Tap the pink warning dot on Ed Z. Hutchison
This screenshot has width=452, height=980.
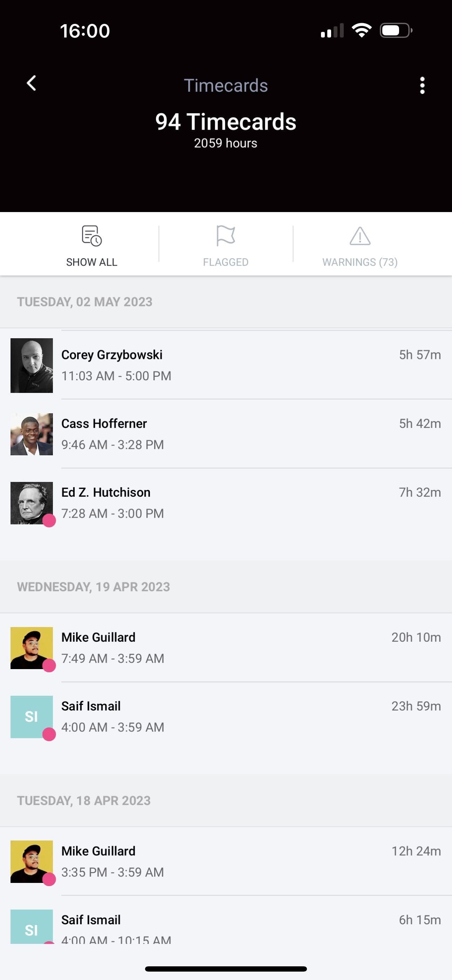[x=49, y=520]
